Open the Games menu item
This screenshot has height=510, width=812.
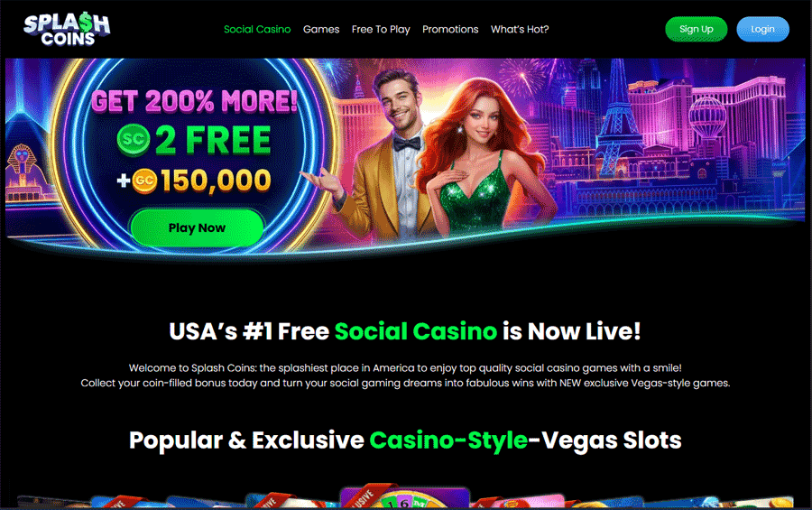point(321,30)
